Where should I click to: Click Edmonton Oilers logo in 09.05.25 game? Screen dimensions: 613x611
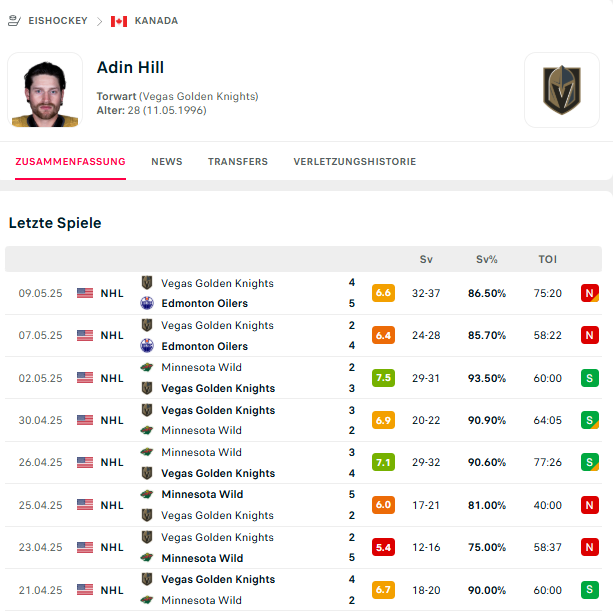pos(147,304)
